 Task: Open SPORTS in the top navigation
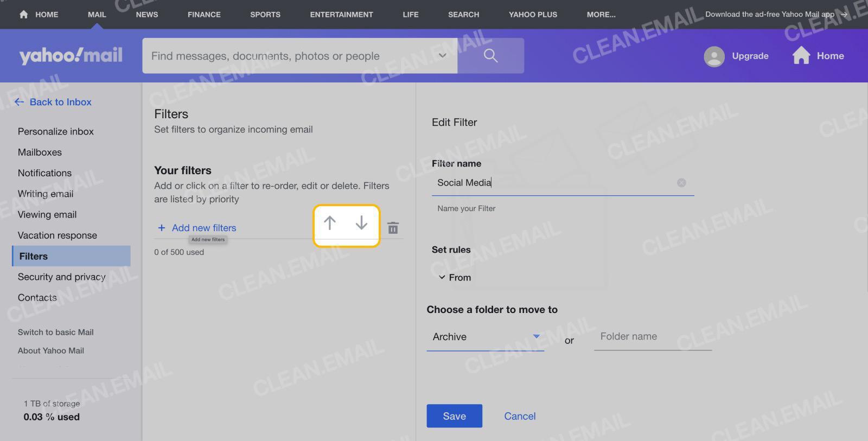(265, 15)
